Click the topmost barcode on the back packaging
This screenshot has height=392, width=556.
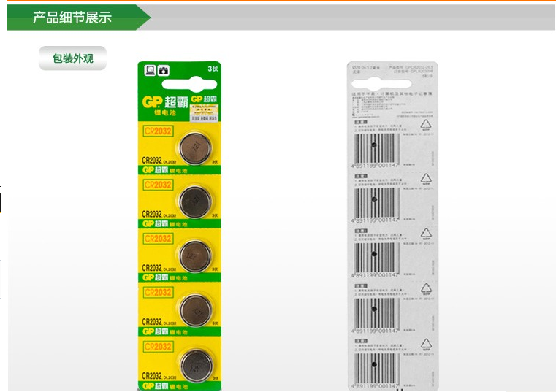[x=376, y=150]
